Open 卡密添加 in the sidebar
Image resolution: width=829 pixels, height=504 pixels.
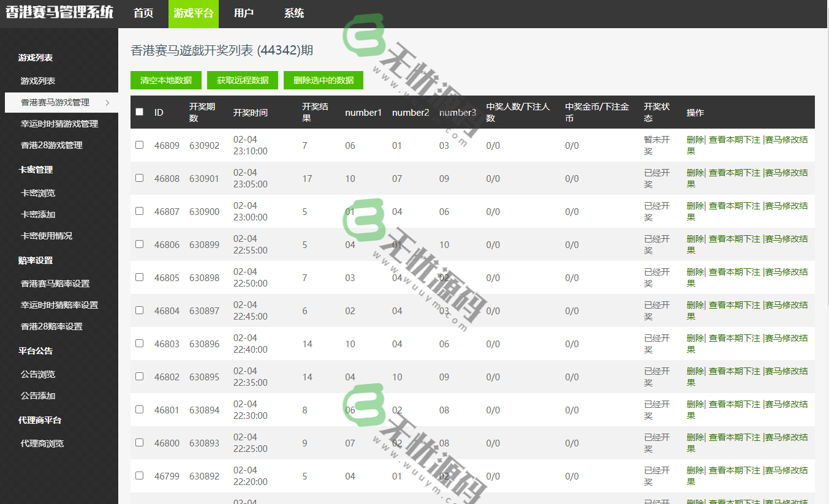38,214
